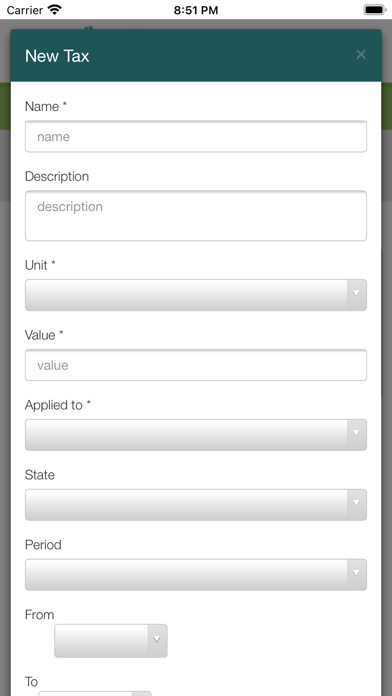392x696 pixels.
Task: Click the Unit * field label
Action: (40, 265)
